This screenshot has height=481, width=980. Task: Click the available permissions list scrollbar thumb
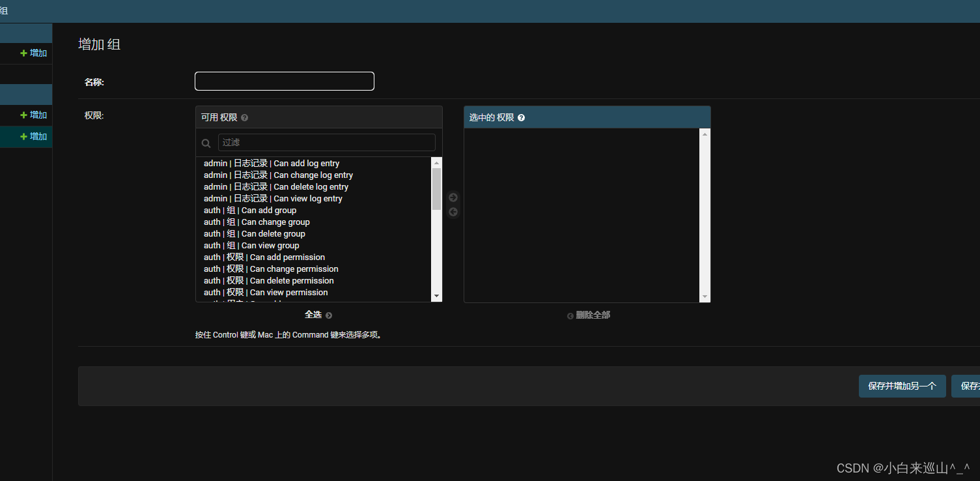(436, 189)
